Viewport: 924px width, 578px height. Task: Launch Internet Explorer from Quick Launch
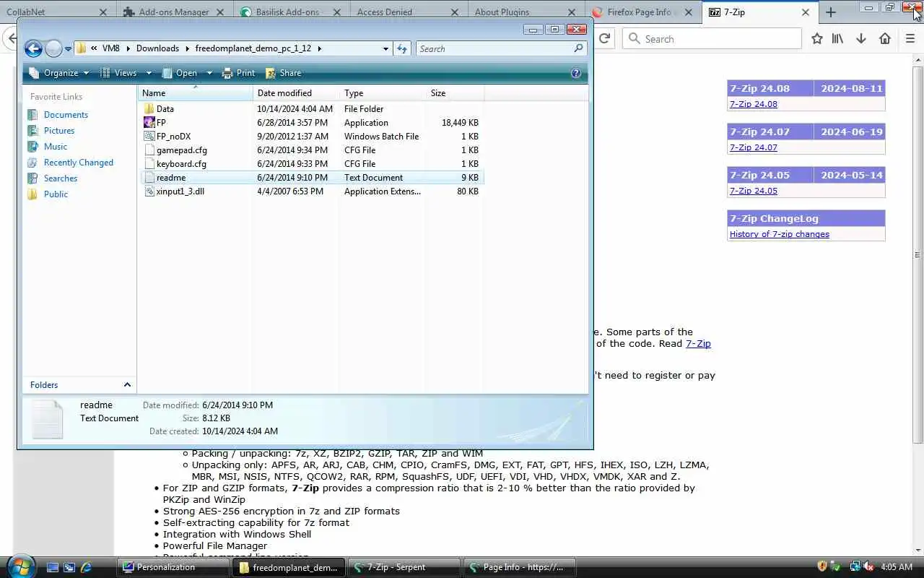point(86,567)
